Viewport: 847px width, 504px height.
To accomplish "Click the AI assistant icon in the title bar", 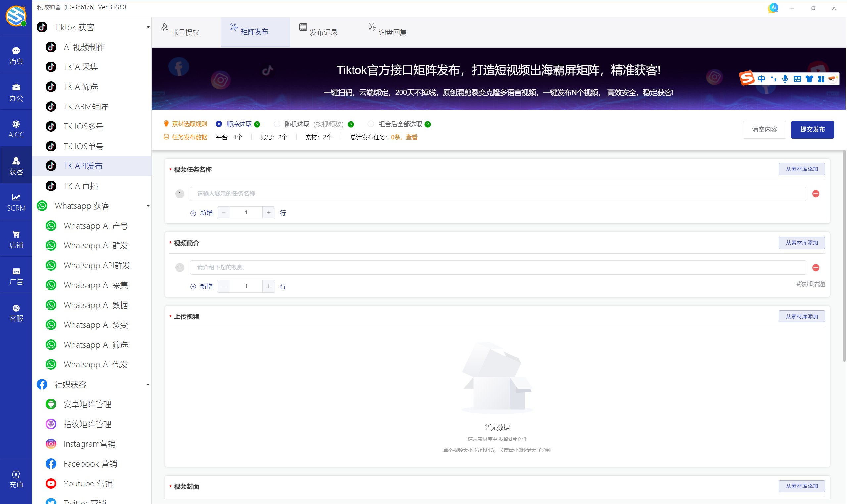I will tap(773, 8).
